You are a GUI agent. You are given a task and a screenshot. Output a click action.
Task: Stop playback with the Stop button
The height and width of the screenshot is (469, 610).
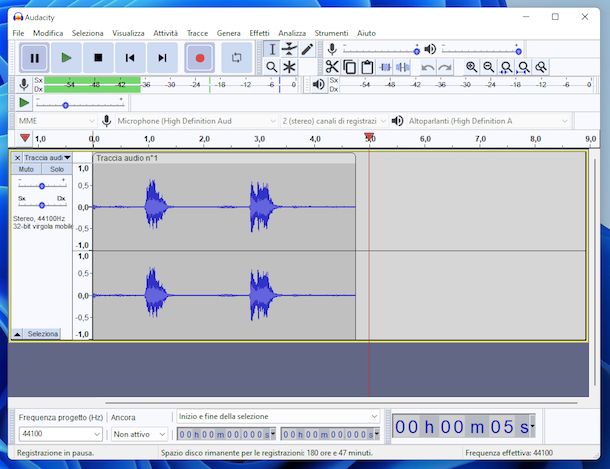[x=98, y=58]
